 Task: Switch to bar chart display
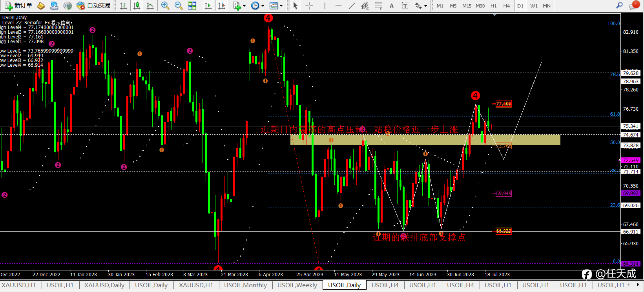[x=123, y=5]
